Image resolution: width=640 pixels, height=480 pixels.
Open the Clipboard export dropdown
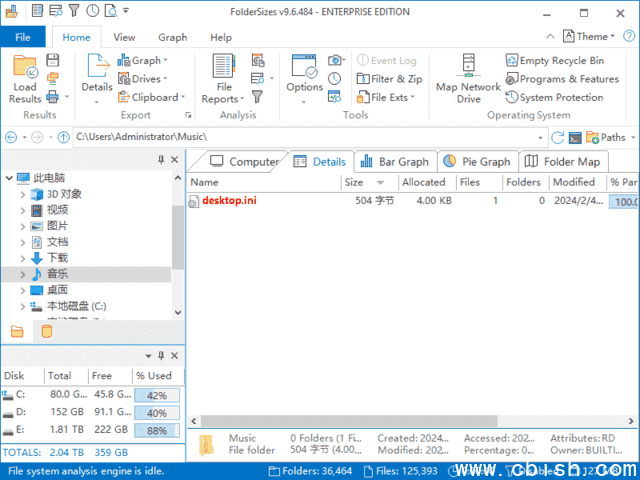(x=151, y=97)
